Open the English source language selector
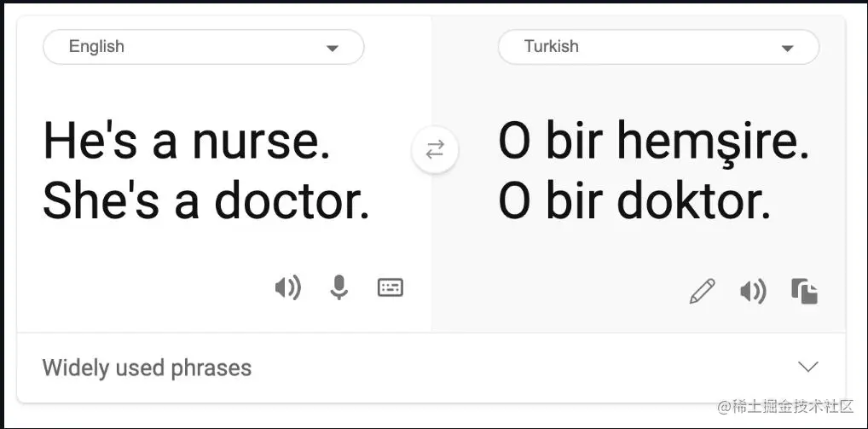 (x=204, y=47)
